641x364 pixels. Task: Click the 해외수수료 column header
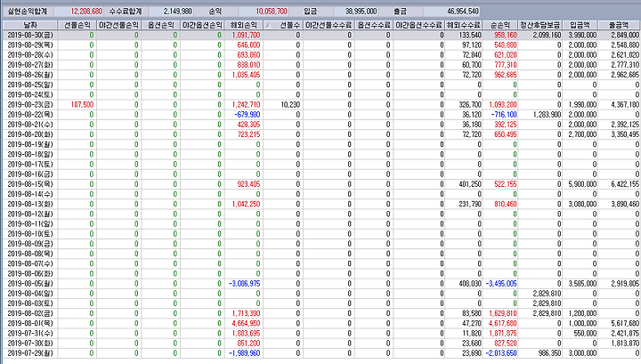tap(464, 25)
